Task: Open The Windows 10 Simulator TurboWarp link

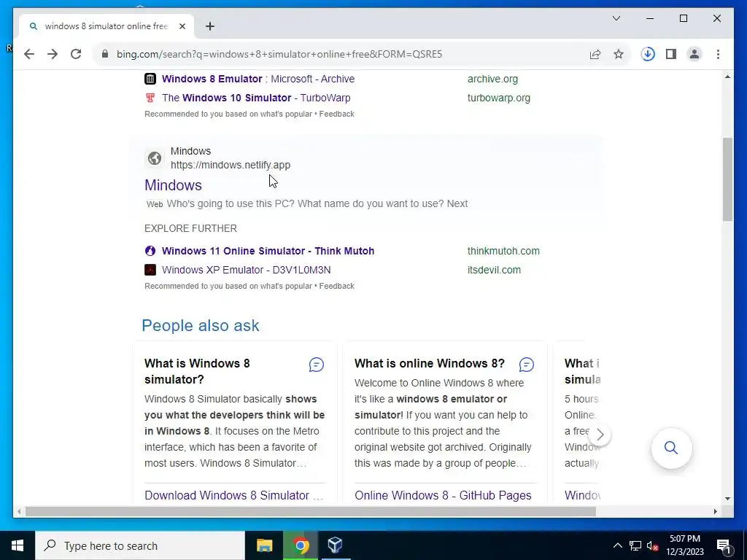Action: [x=256, y=98]
